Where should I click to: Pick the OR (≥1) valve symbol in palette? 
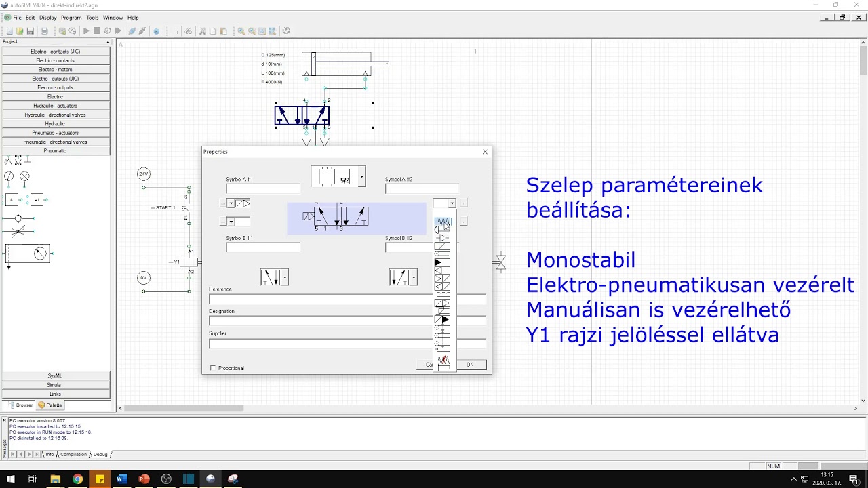[37, 199]
